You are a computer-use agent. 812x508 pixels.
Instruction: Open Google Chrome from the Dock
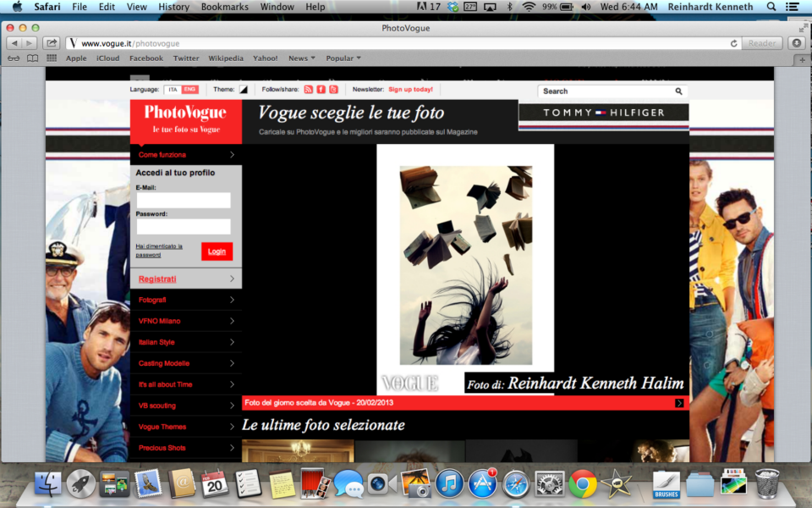(583, 483)
